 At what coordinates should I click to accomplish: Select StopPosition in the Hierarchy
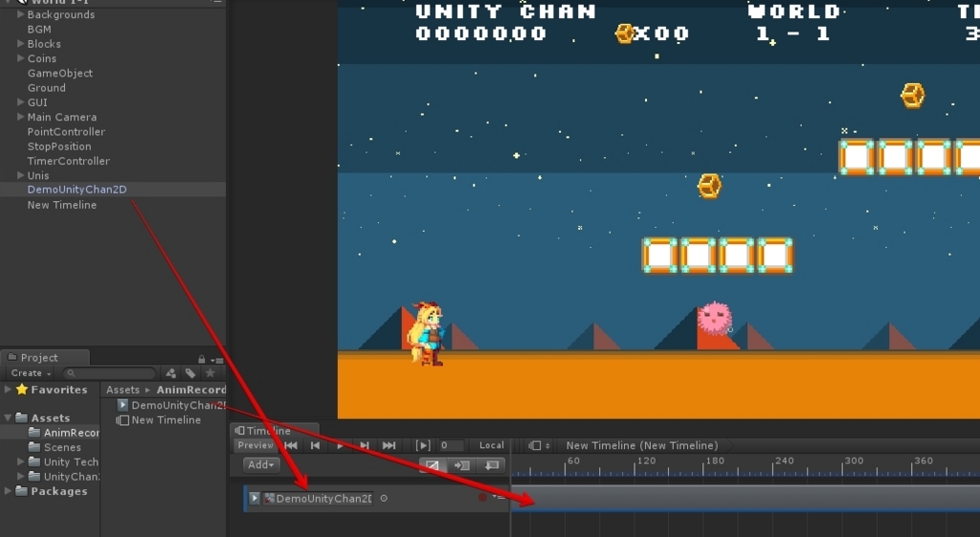(x=59, y=146)
